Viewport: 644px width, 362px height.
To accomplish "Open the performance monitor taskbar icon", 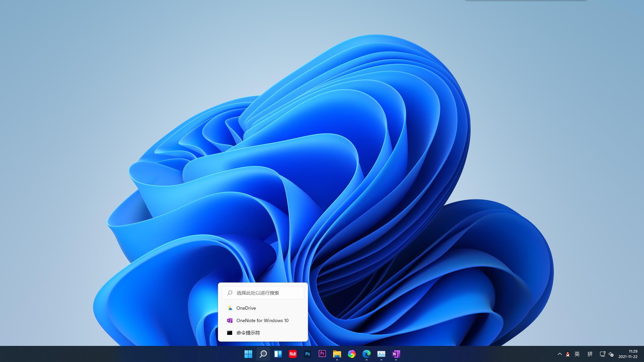I will (x=381, y=354).
